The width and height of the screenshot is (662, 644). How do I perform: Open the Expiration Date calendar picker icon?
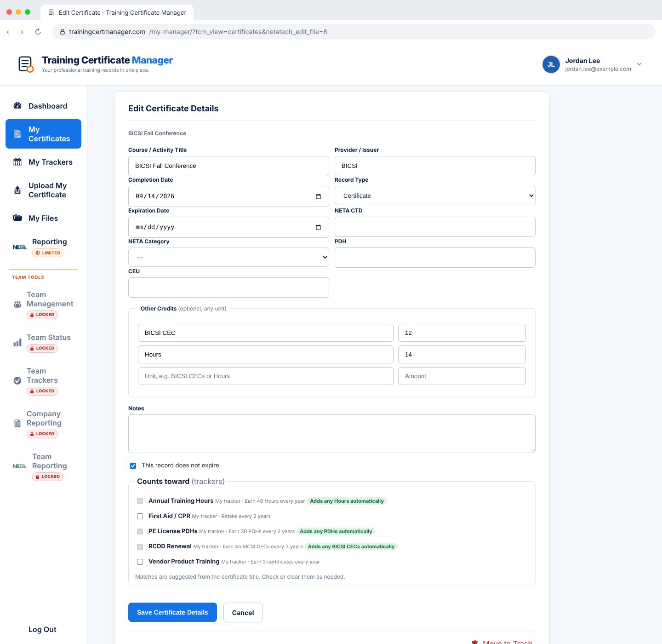point(318,227)
